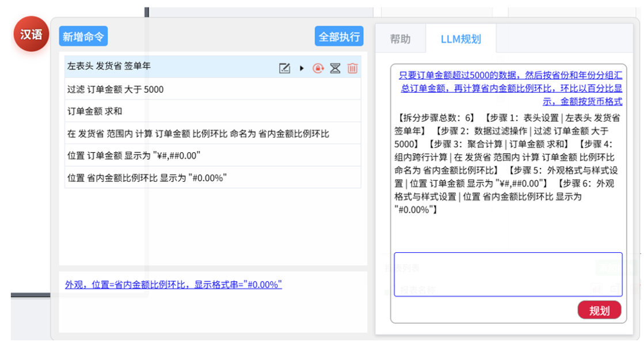The image size is (644, 342).
Task: Select the LLM规划 tab
Action: [461, 39]
